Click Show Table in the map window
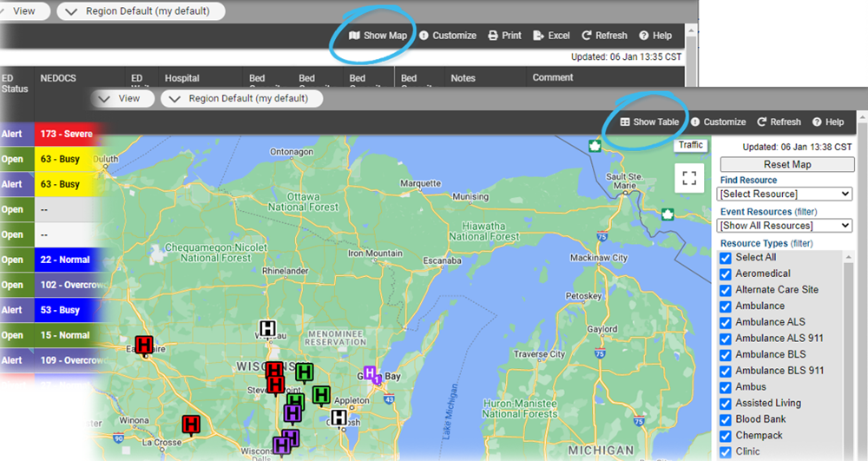The height and width of the screenshot is (461, 868). 649,122
